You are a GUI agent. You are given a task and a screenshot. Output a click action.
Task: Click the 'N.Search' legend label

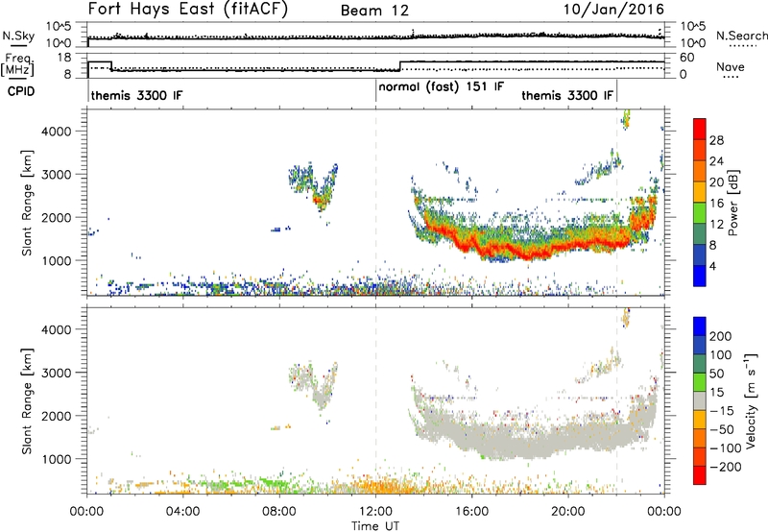coord(741,36)
